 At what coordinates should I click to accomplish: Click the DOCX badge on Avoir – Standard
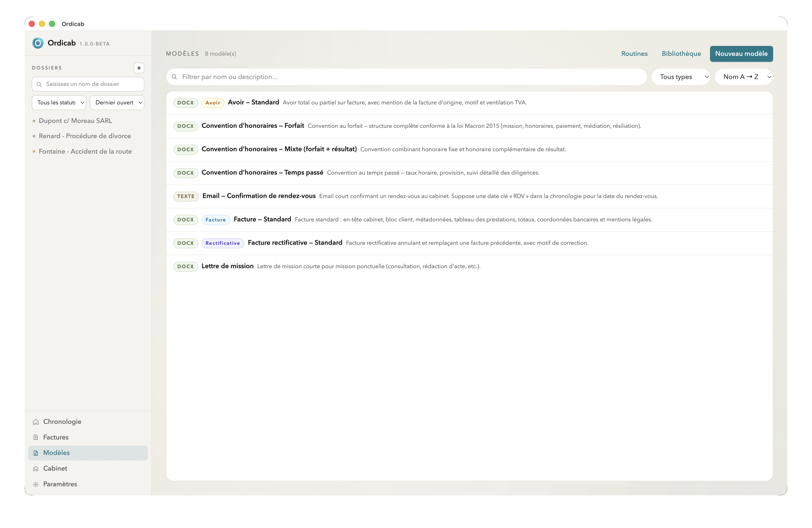tap(186, 103)
